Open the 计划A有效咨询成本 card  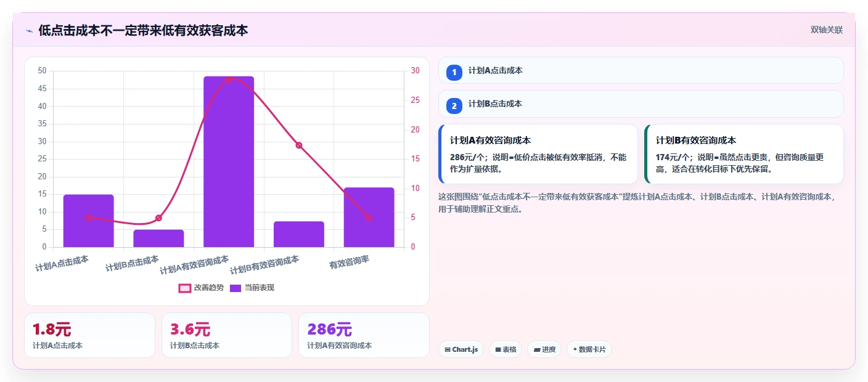[x=538, y=154]
